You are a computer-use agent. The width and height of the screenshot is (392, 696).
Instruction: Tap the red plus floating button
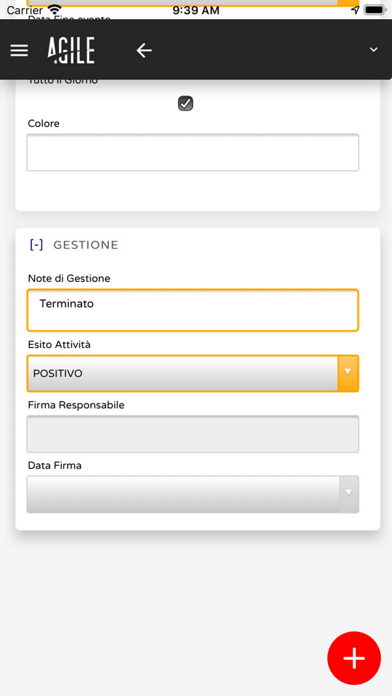354,658
